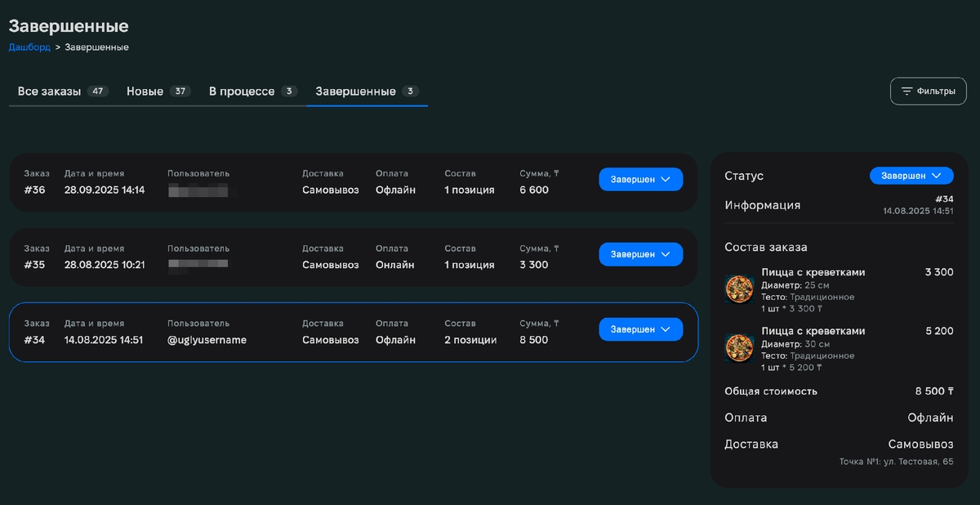Click the pizza thumbnail for 30 см pizza
The height and width of the screenshot is (505, 980).
(738, 347)
